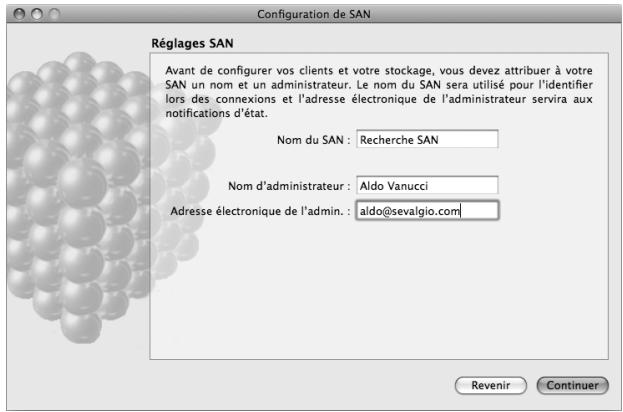Focus the Nom du SAN field
623x412 pixels.
(427, 139)
